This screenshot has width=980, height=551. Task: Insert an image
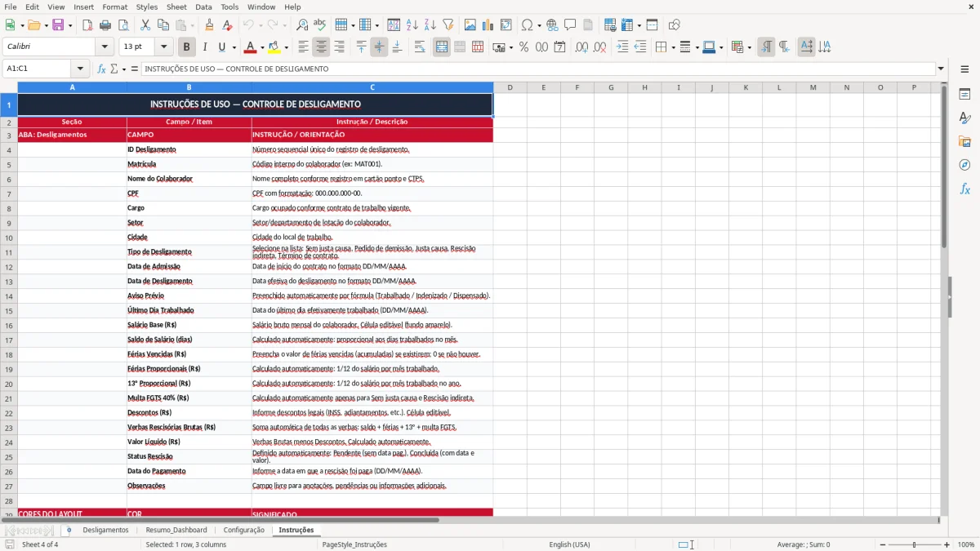[x=470, y=25]
